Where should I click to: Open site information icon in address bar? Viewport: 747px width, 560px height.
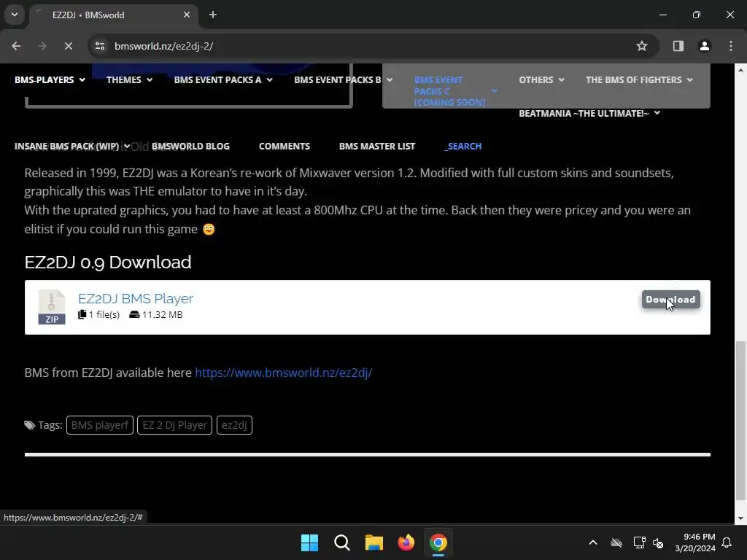coord(100,46)
